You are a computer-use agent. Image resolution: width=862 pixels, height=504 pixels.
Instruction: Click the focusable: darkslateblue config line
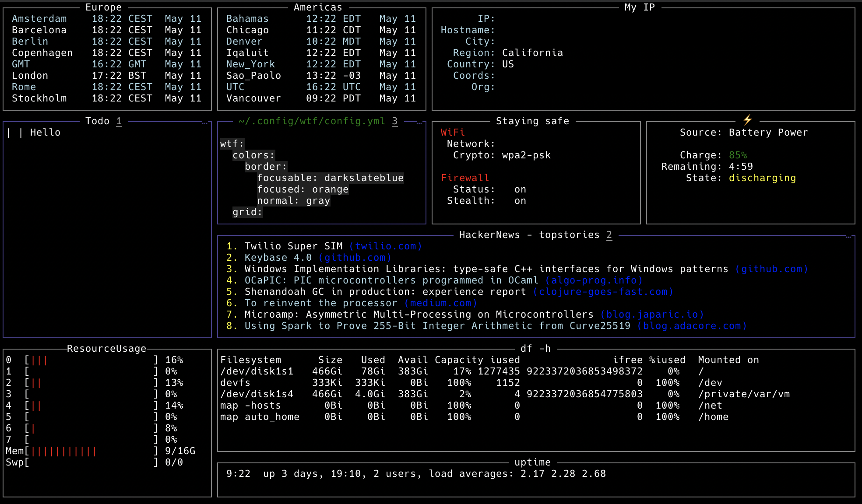pyautogui.click(x=330, y=178)
